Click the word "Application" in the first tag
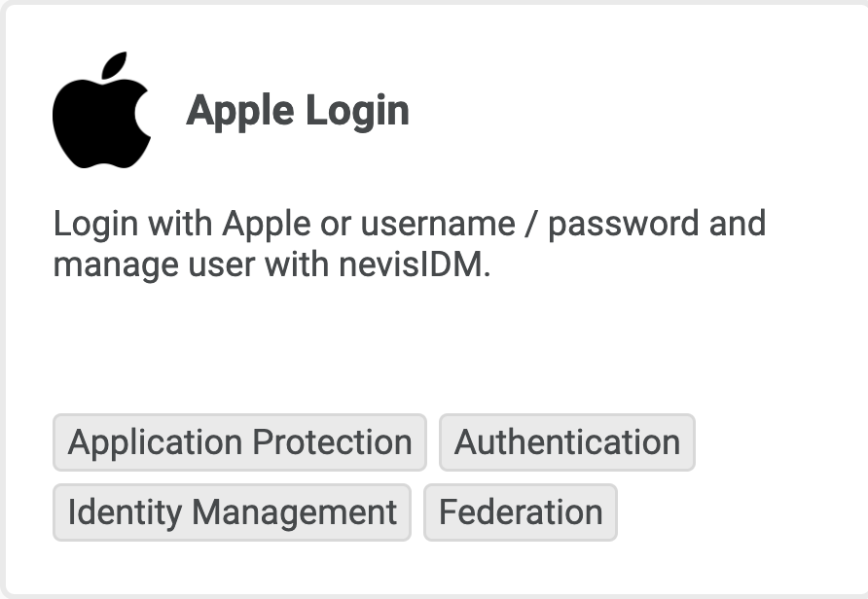 (155, 442)
